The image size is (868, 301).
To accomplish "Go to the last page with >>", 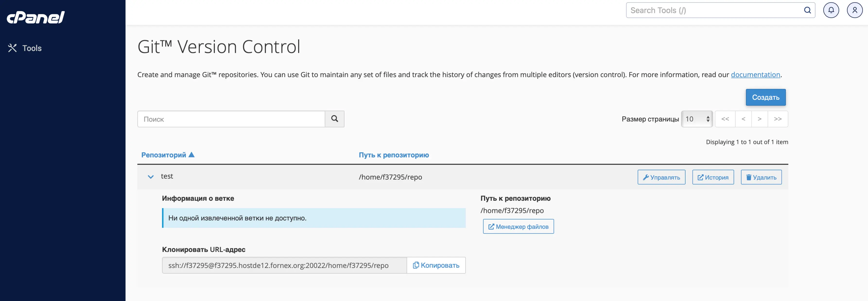I will click(x=777, y=119).
